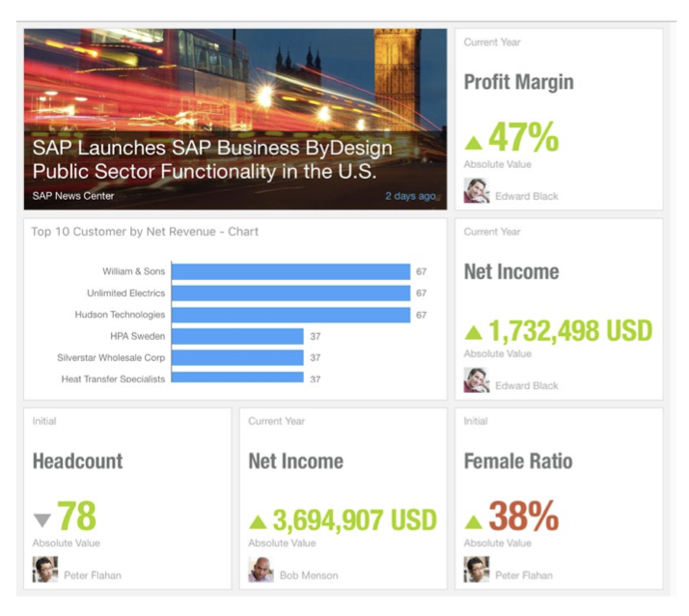Viewport: 689px width, 616px height.
Task: Click 'Initial' label on the Female Ratio tile
Action: 476,421
